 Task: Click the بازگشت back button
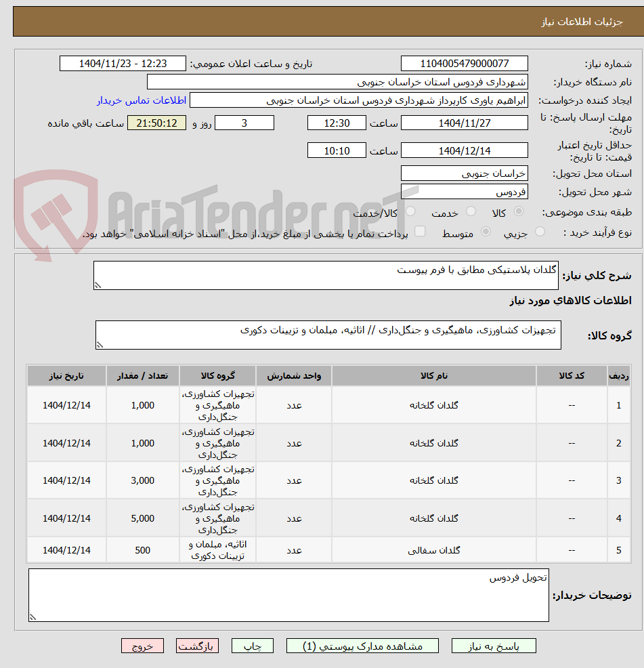point(197,646)
